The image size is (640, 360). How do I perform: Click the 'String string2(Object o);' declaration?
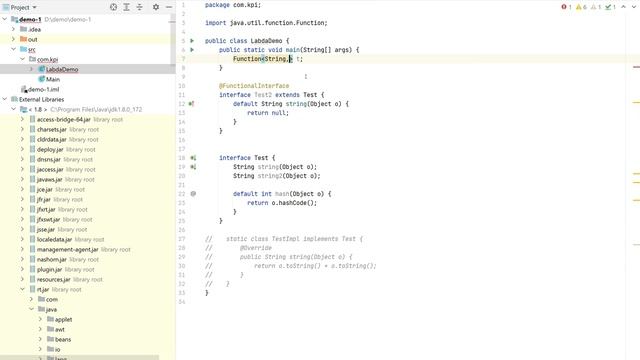[x=277, y=176]
